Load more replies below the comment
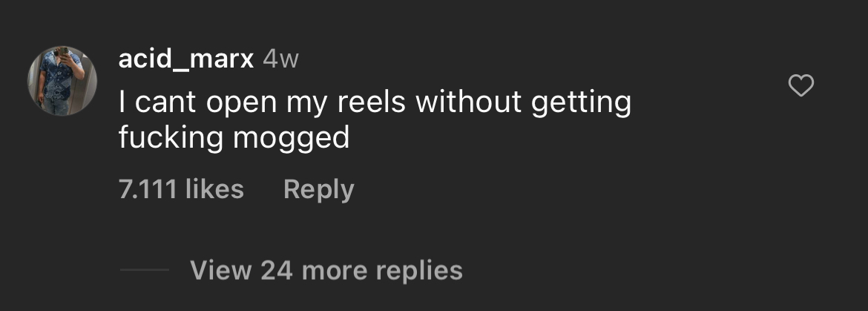This screenshot has width=868, height=311. [x=326, y=270]
